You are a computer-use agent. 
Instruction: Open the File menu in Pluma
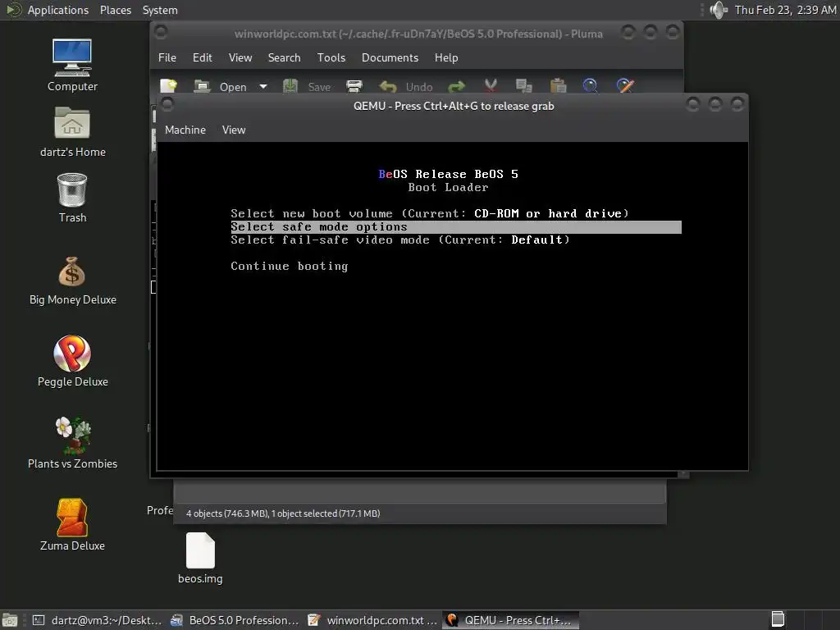pos(167,57)
